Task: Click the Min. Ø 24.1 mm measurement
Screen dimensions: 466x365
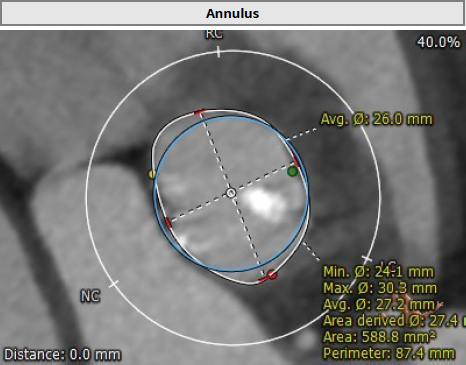Action: pos(378,272)
